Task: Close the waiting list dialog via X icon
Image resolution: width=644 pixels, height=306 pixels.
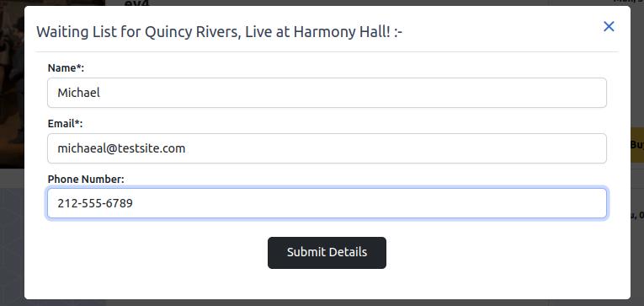Action: pyautogui.click(x=609, y=27)
